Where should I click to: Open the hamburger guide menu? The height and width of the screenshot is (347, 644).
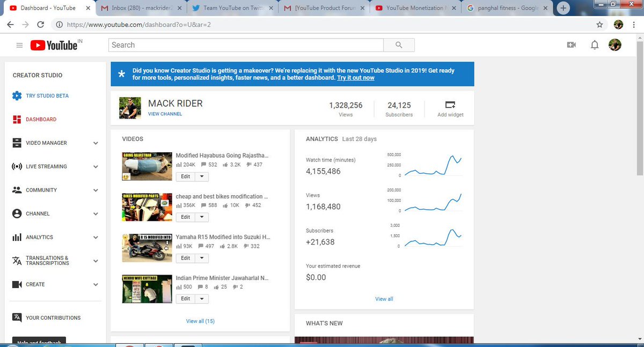coord(19,46)
